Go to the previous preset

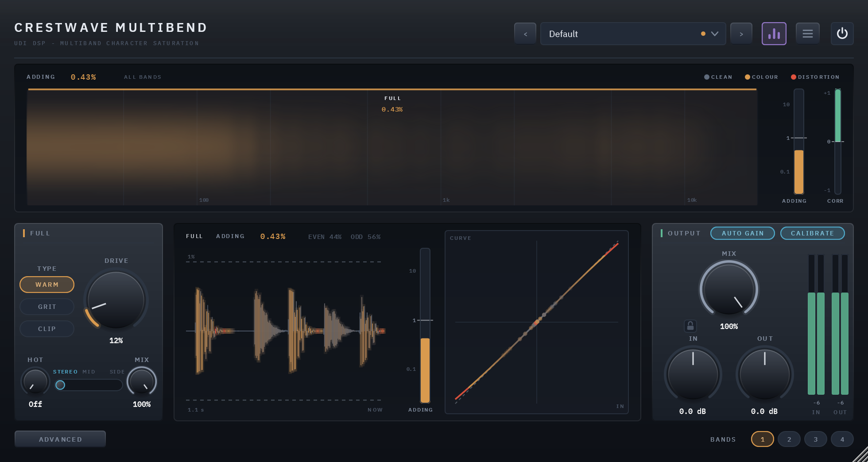tap(525, 34)
